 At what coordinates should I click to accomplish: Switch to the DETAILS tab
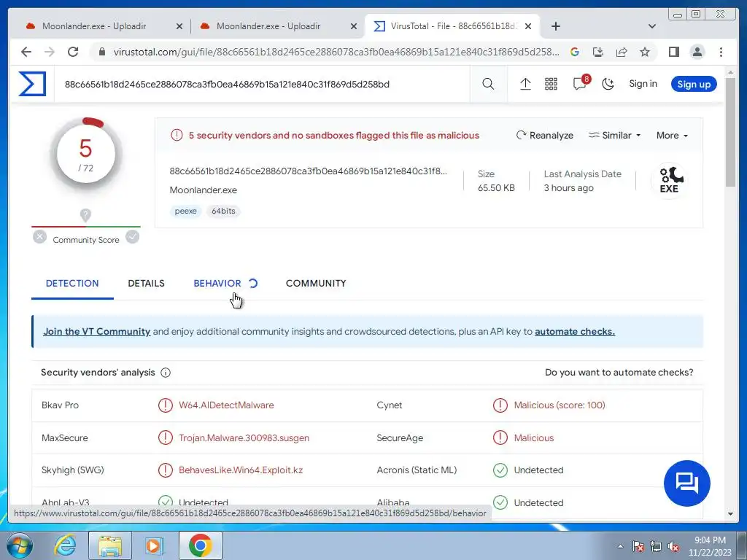pyautogui.click(x=146, y=284)
